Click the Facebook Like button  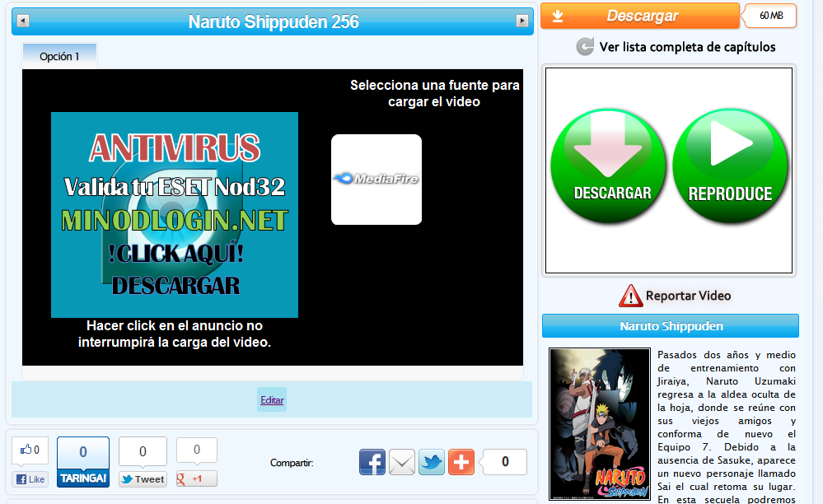(30, 478)
